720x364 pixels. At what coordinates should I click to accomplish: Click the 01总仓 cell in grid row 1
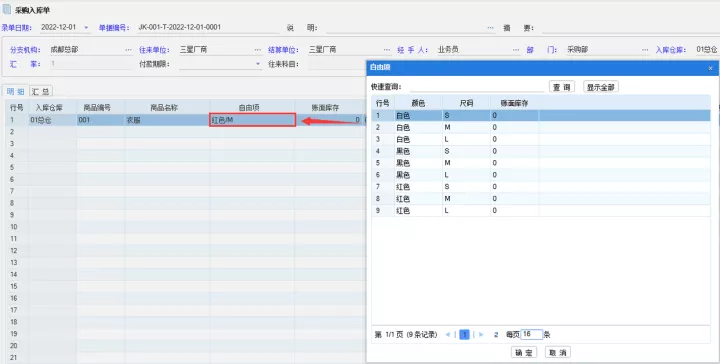(53, 120)
